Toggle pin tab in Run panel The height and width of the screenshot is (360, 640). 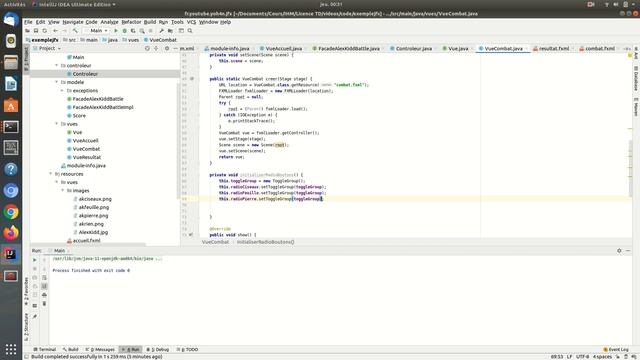(35, 316)
